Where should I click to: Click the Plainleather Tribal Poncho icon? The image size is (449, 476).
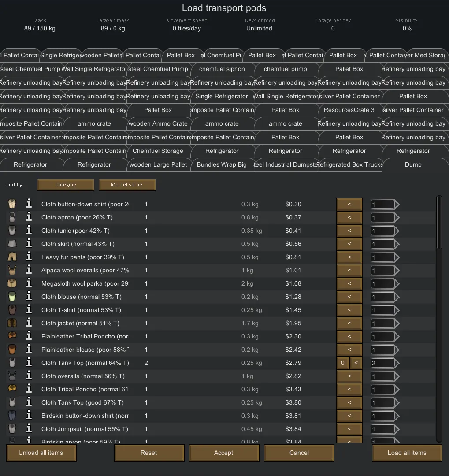coord(12,336)
